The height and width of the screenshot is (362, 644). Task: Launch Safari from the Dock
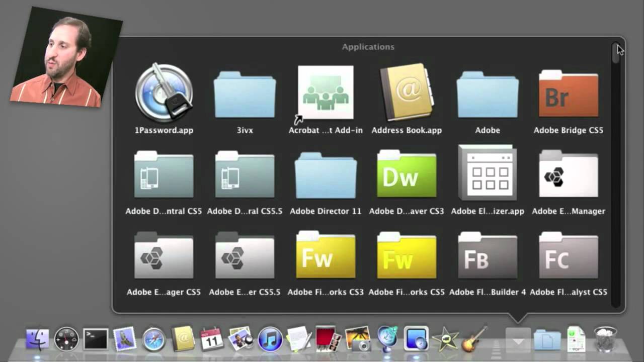pos(153,339)
